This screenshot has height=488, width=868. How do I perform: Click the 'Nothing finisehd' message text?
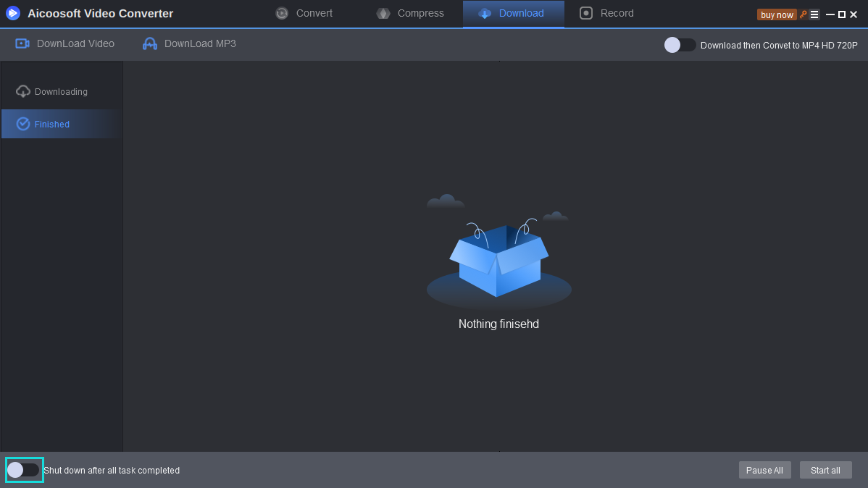(498, 324)
